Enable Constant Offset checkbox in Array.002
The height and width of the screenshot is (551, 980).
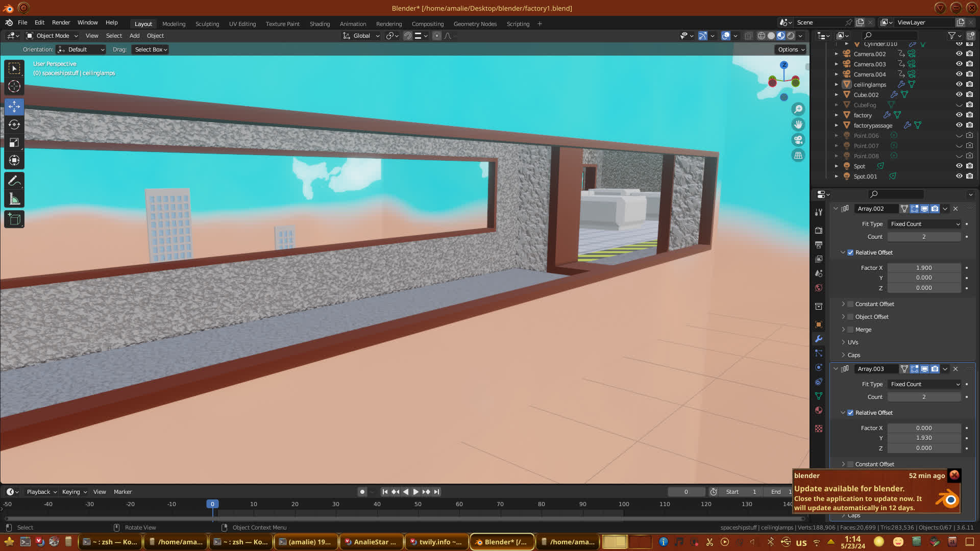(x=850, y=304)
